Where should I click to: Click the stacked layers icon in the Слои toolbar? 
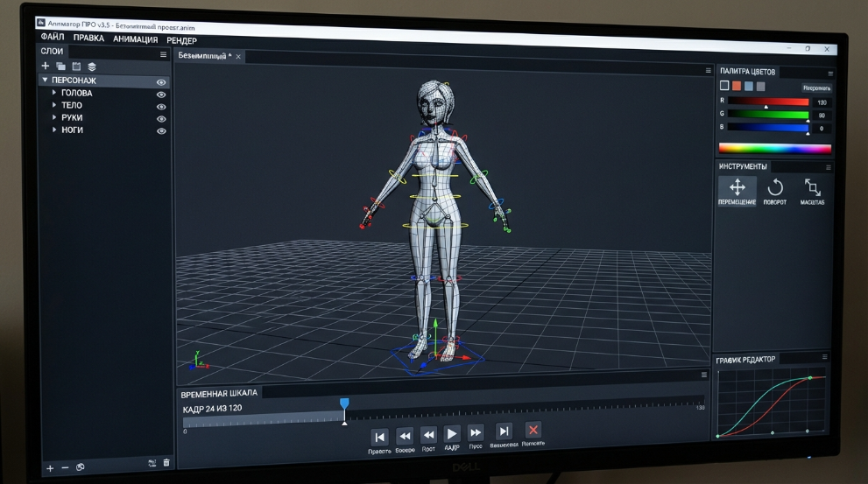[x=92, y=67]
